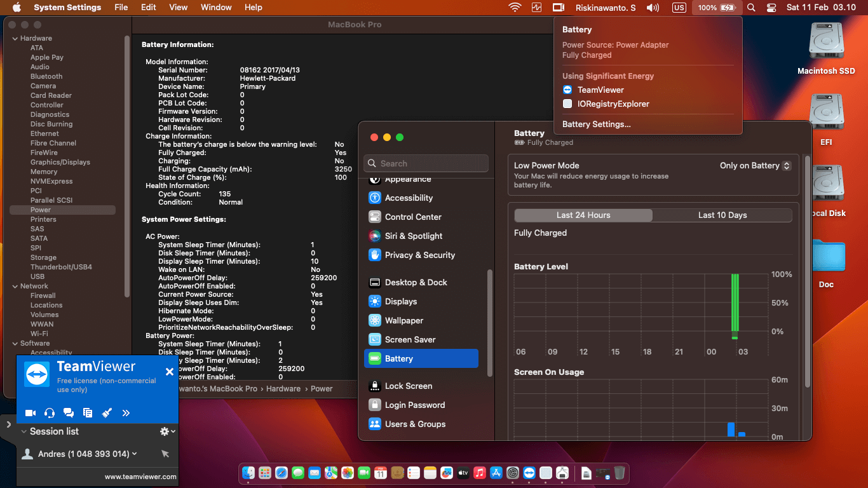The image size is (868, 488).
Task: Select Users & Groups in the sidebar
Action: tap(421, 424)
